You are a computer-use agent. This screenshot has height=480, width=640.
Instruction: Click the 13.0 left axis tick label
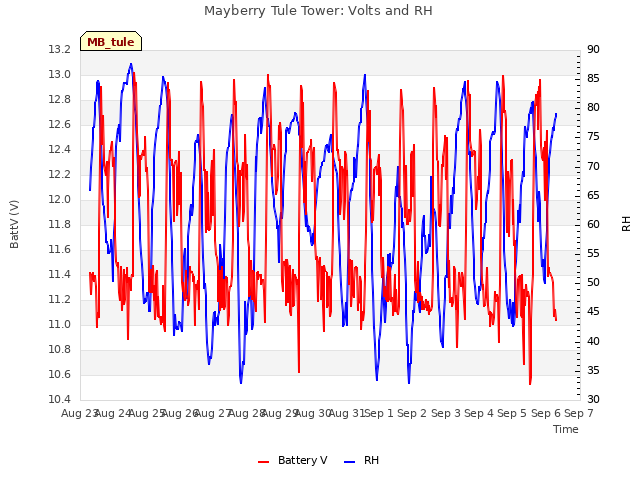point(60,74)
